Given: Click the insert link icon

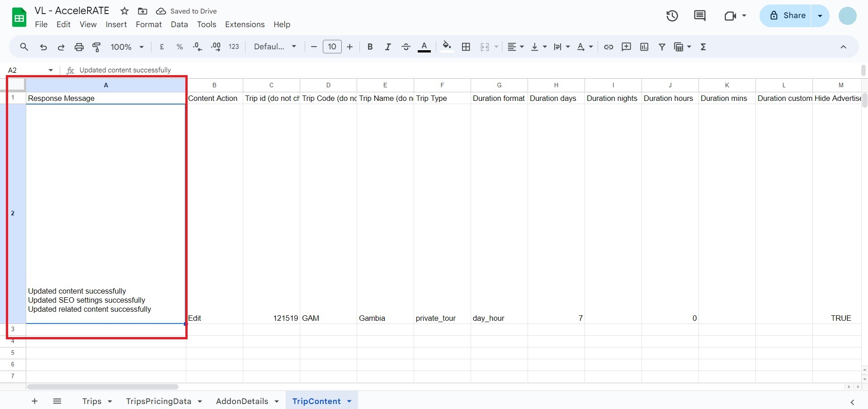Looking at the screenshot, I should [x=609, y=47].
